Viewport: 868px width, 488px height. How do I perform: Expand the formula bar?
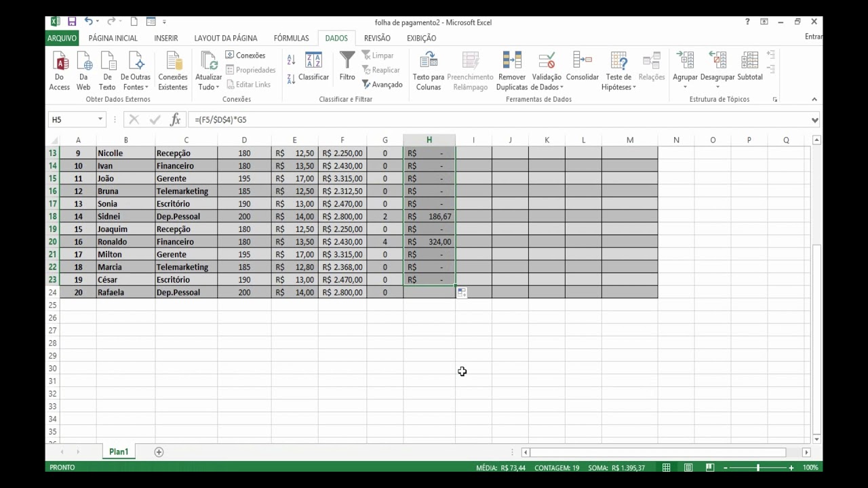click(814, 120)
